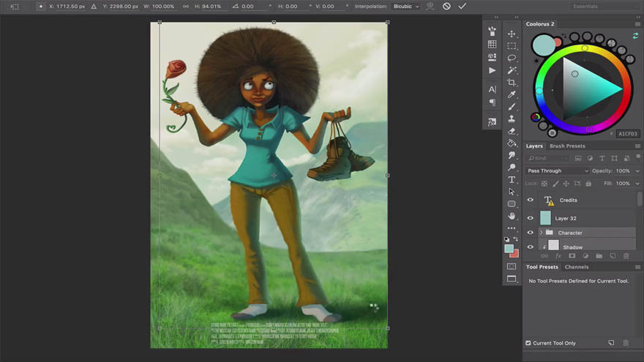Toggle Quick Mask mode icon
The height and width of the screenshot is (362, 644).
point(512,266)
